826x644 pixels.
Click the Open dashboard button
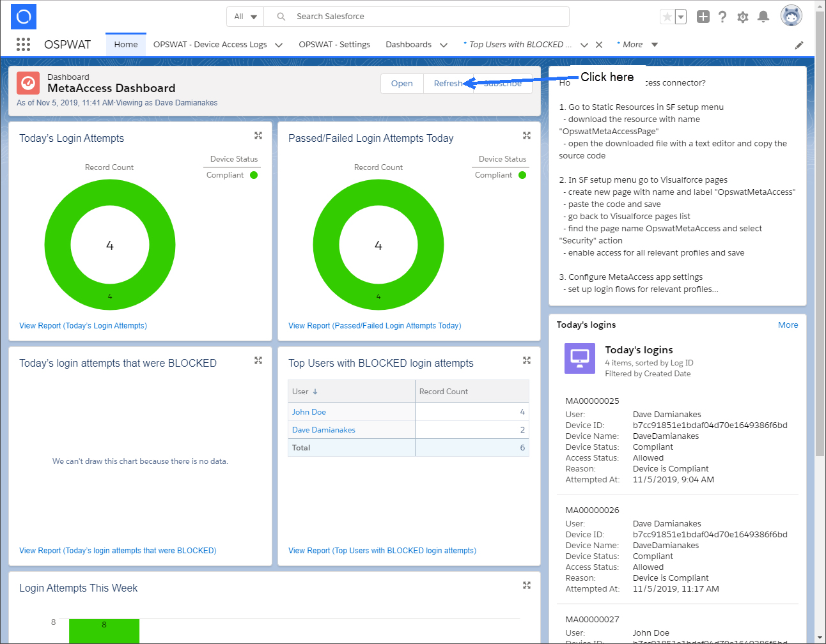pyautogui.click(x=402, y=84)
